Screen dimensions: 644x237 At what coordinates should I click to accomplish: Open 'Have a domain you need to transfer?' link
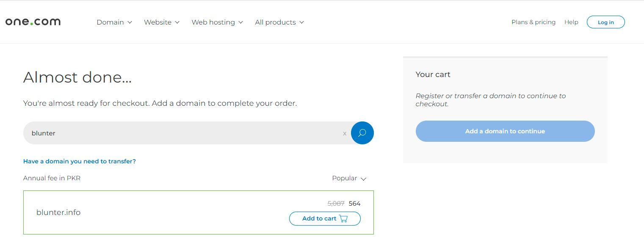pos(80,161)
